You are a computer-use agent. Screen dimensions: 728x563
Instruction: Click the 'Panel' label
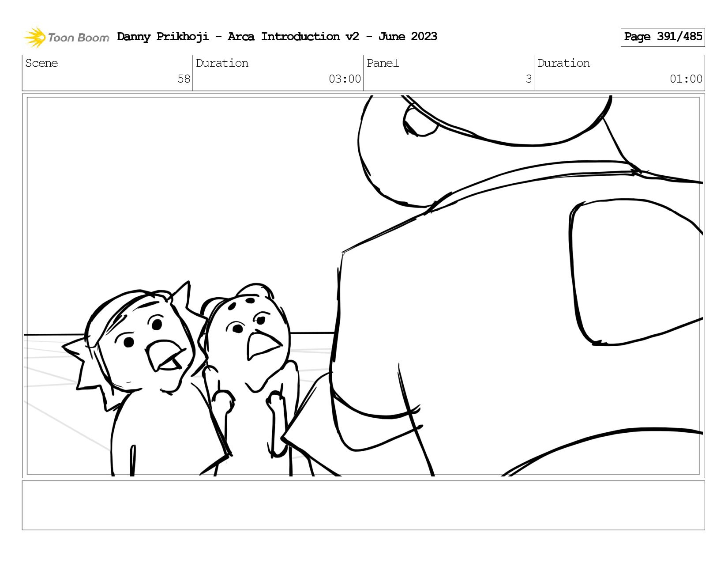pos(383,63)
